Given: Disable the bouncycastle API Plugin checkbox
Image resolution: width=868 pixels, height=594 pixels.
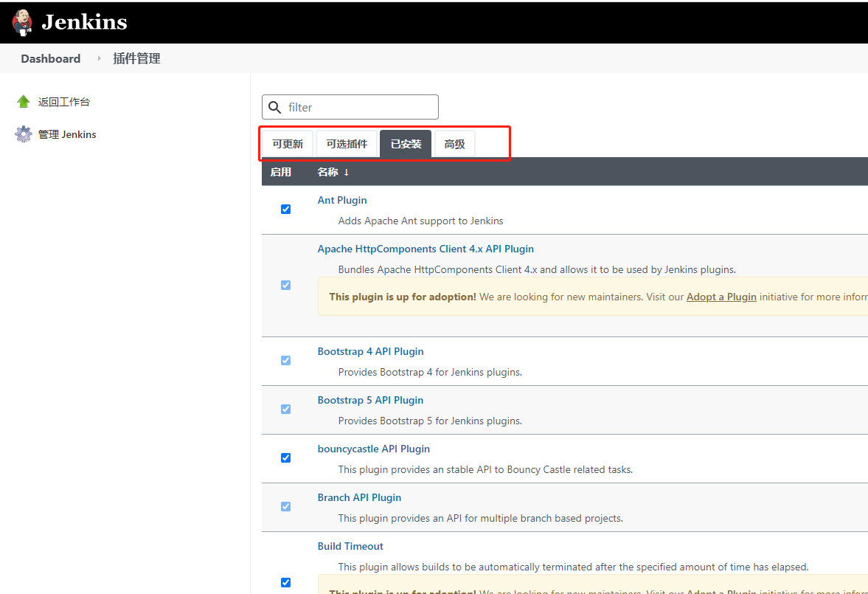Looking at the screenshot, I should point(285,457).
